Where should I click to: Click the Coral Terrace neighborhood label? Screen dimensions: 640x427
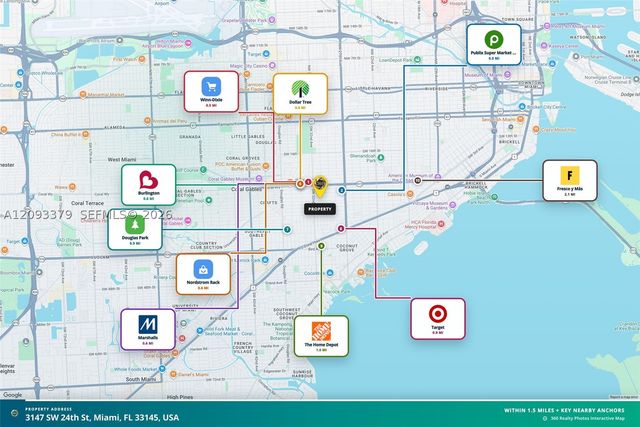[x=87, y=203]
